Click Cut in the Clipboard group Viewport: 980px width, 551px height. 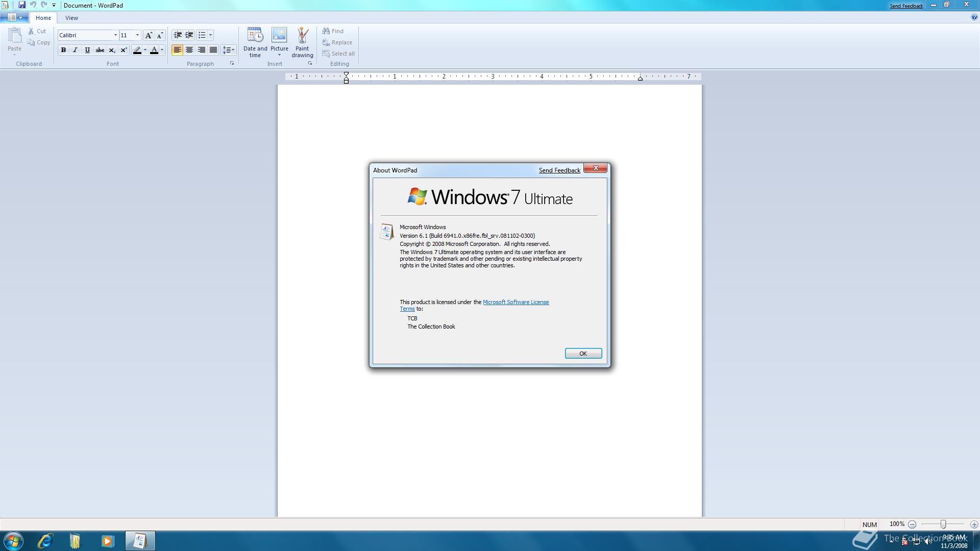[x=37, y=31]
